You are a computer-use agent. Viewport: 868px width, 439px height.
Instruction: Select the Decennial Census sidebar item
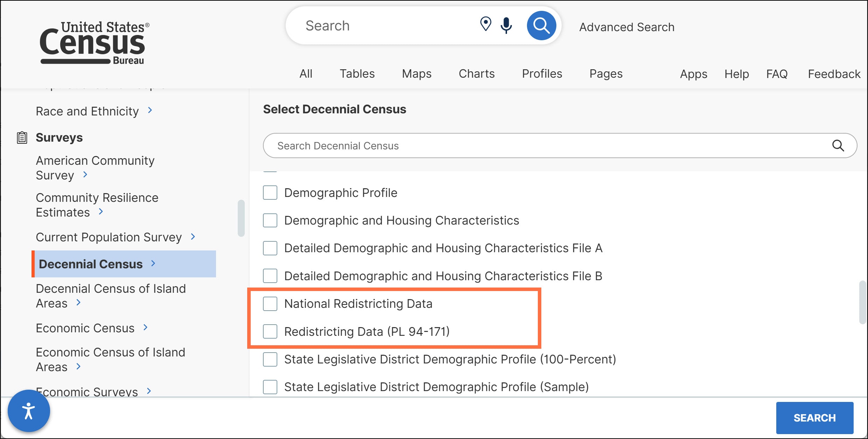tap(124, 264)
